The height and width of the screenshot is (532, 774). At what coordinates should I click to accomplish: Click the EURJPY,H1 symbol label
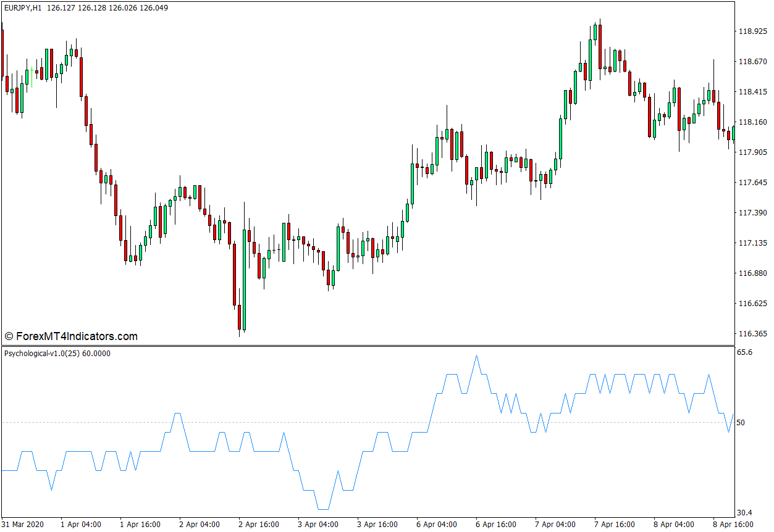[23, 8]
